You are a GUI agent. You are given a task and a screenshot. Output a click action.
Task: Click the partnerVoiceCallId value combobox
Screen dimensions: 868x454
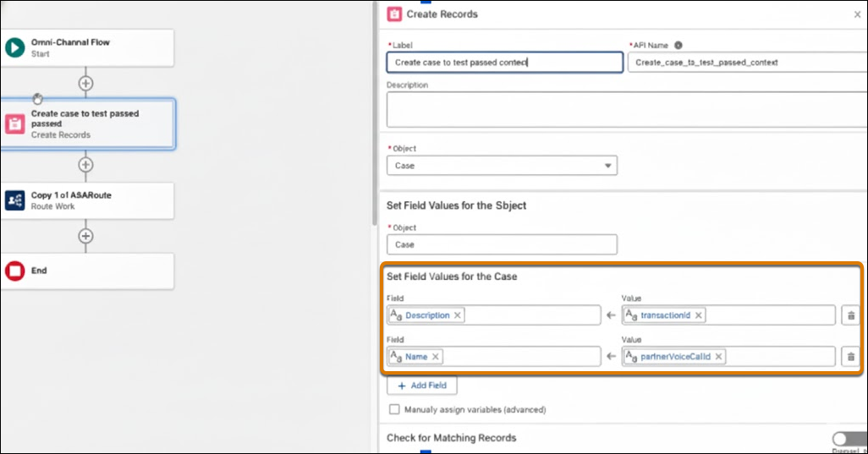tap(728, 357)
